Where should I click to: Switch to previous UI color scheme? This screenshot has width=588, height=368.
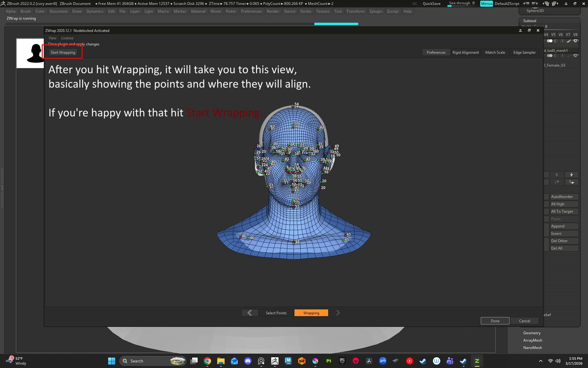click(526, 4)
